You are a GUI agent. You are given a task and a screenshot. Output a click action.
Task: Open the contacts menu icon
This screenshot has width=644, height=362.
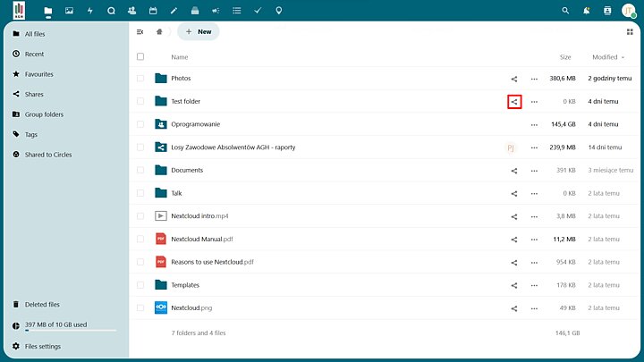607,11
